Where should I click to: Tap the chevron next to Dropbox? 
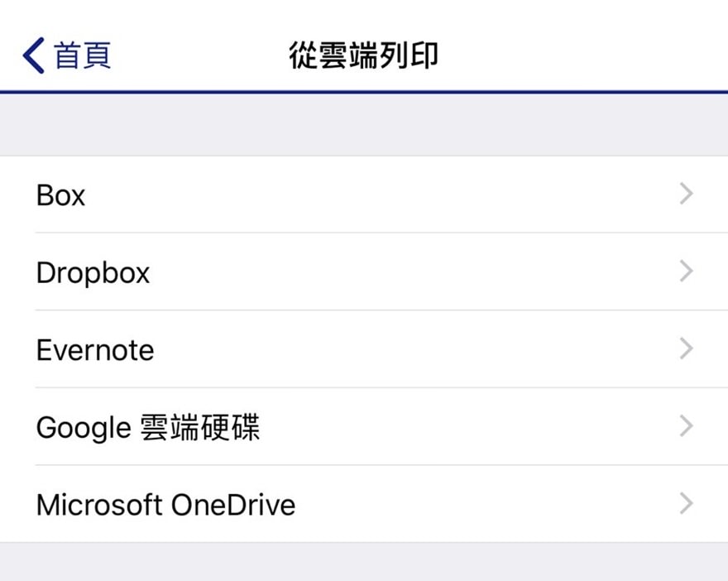click(686, 271)
